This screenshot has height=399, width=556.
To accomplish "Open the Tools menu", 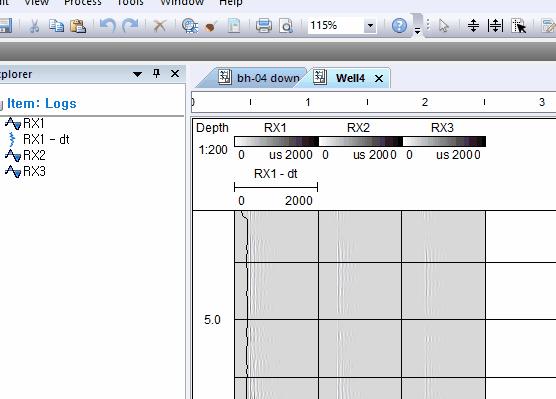I will pos(130,2).
